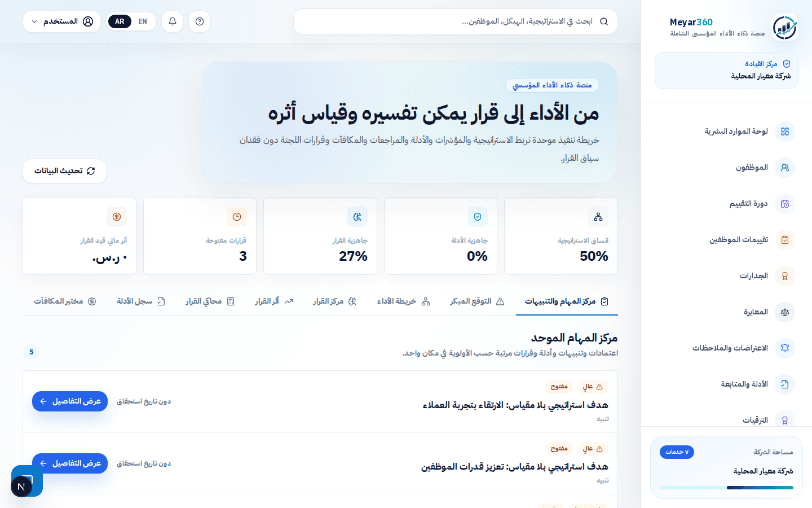Screen dimensions: 812x508
Task: Click the user avatar icon
Action: [x=88, y=21]
